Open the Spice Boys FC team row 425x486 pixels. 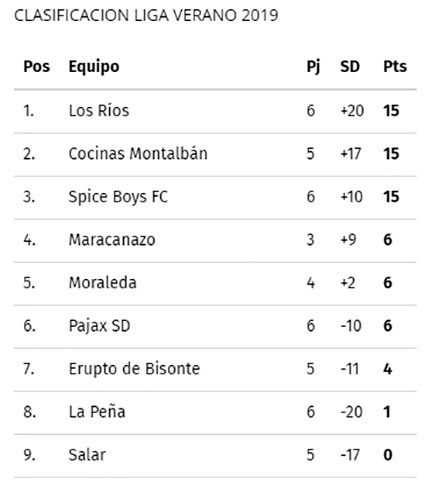[215, 197]
